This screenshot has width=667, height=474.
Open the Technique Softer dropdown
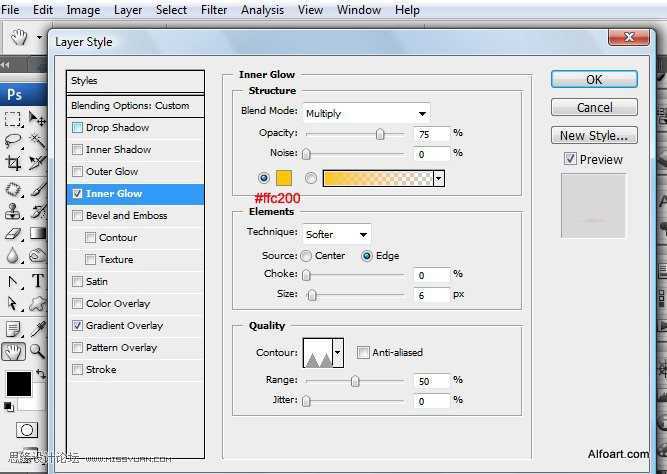pos(336,234)
